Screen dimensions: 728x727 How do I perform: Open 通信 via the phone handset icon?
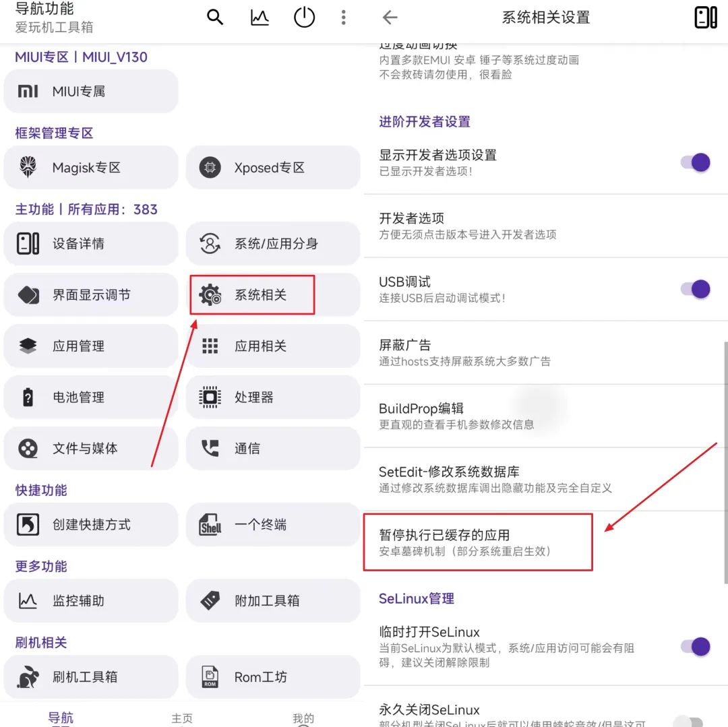coord(210,448)
